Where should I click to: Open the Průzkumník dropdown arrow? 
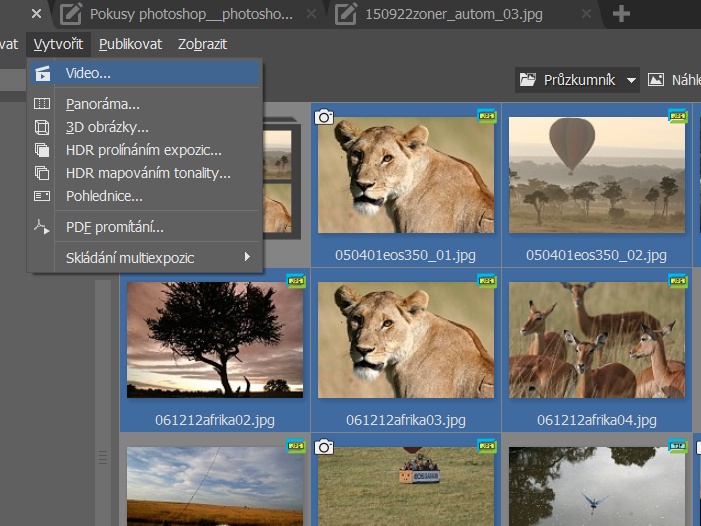[631, 81]
